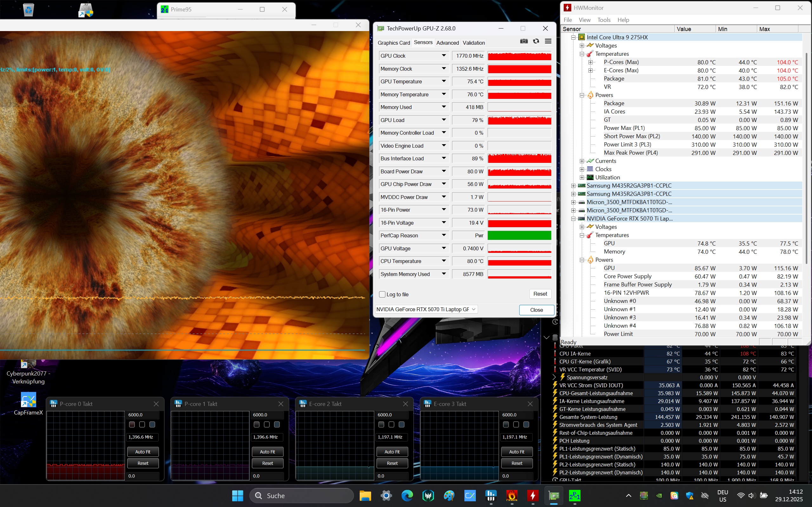The image size is (812, 507).
Task: Click Auto Fit in P-core 0 Takt
Action: (x=143, y=452)
